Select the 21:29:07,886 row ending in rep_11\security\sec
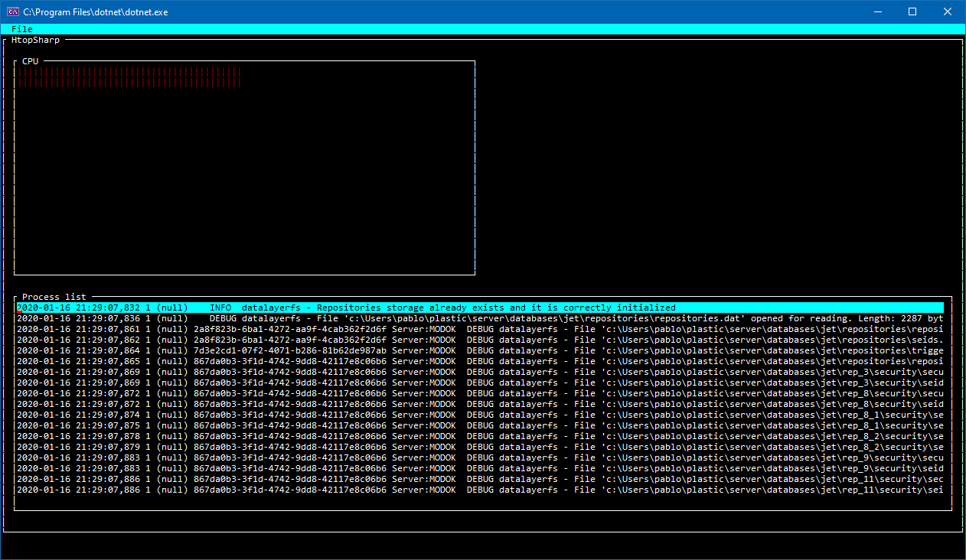The height and width of the screenshot is (560, 966). coord(480,479)
